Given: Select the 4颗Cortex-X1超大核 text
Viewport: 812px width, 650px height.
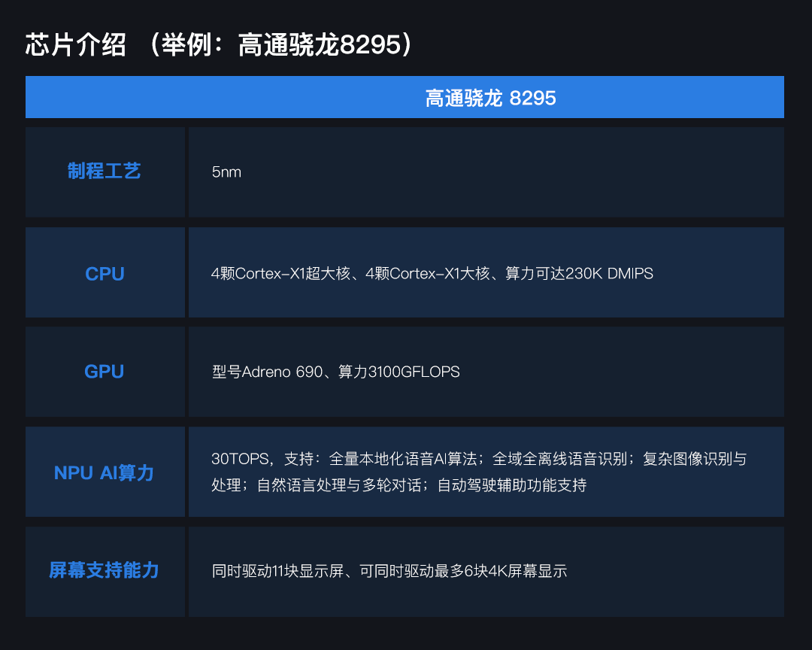Looking at the screenshot, I should (x=281, y=274).
